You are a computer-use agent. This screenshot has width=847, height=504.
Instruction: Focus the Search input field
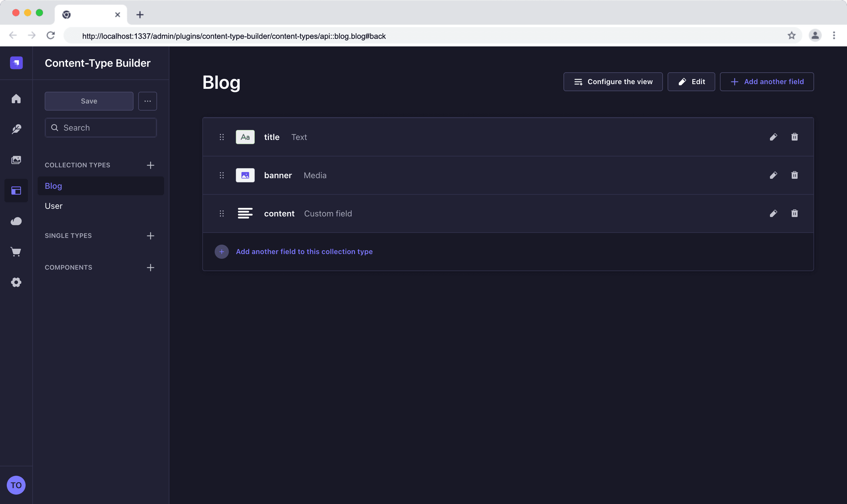(101, 128)
